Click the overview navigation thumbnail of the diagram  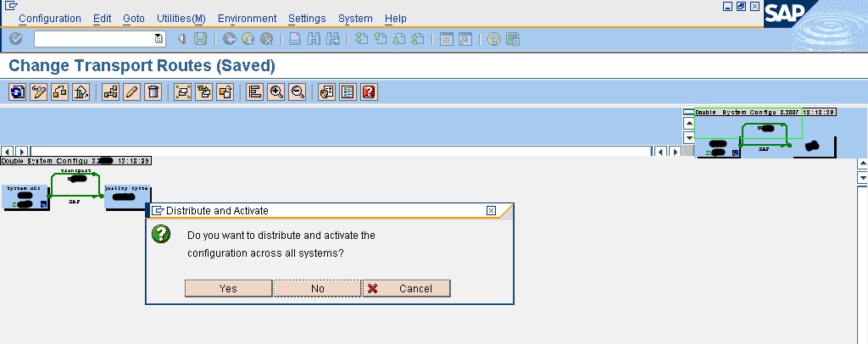point(765,133)
